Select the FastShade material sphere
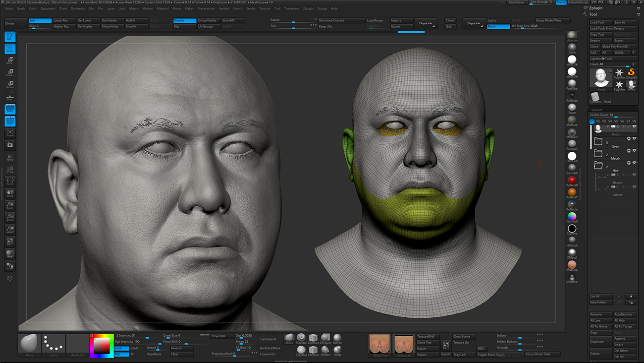 [572, 84]
